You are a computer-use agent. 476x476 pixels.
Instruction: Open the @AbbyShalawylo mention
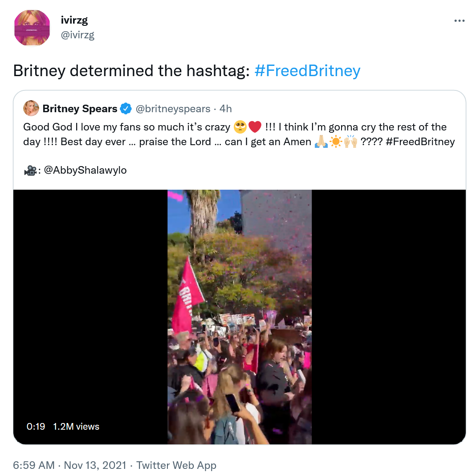[x=85, y=170]
